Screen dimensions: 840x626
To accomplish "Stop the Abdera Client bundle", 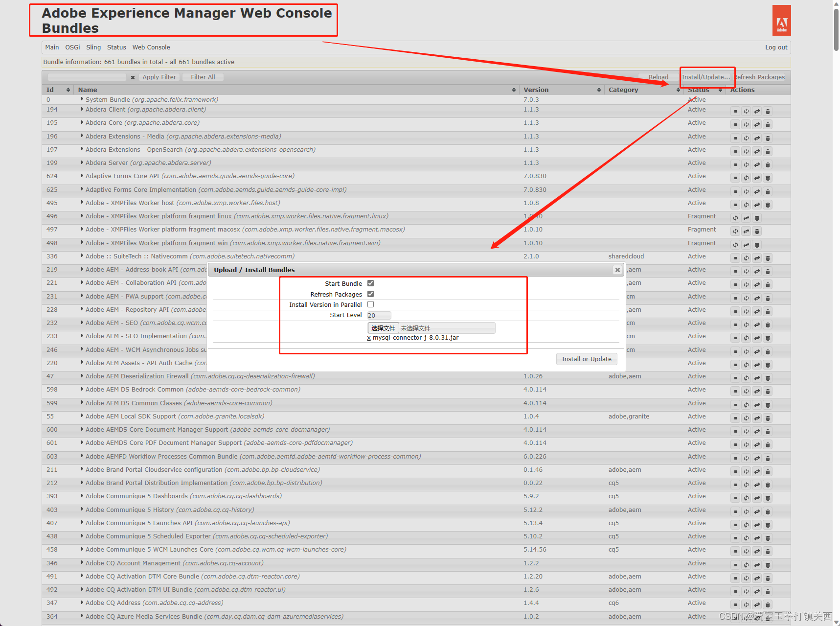I will (x=735, y=112).
